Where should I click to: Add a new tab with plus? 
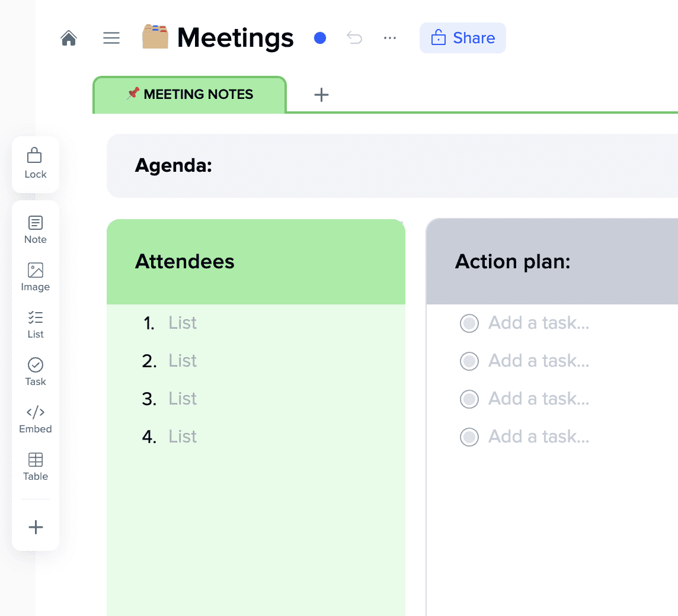[x=321, y=95]
